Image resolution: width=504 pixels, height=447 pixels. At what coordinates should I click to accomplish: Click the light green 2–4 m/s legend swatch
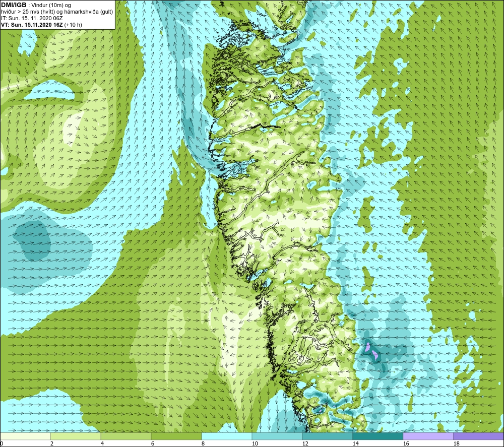click(76, 436)
